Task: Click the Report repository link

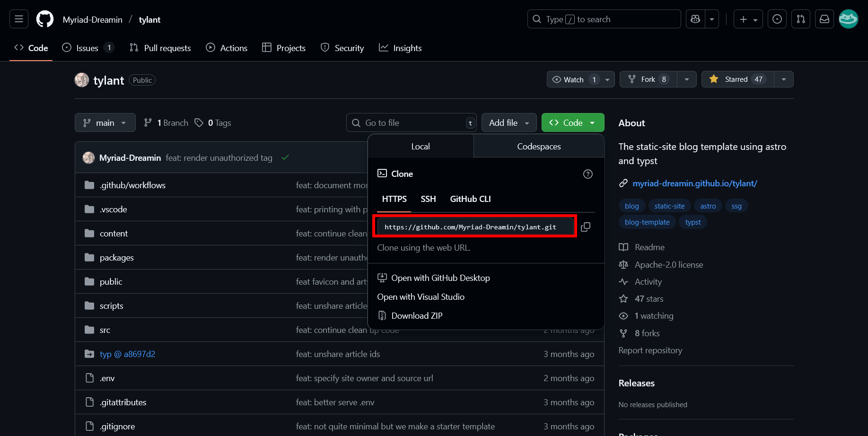Action: pyautogui.click(x=650, y=350)
